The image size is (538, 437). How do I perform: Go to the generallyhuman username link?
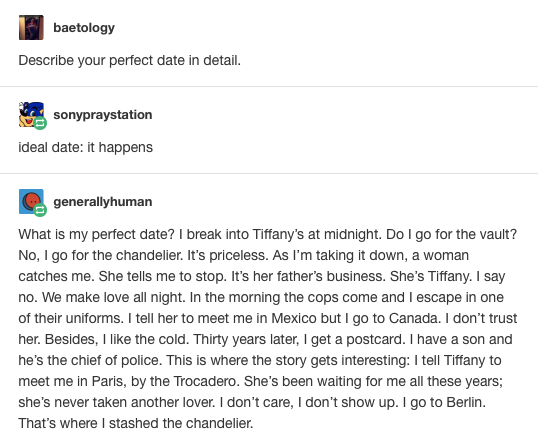coord(103,202)
